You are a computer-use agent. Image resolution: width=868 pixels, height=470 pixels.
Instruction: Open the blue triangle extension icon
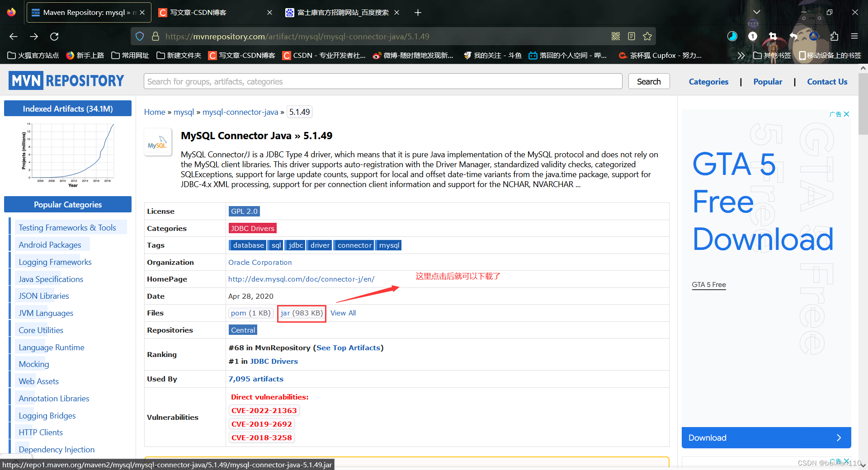pos(814,36)
